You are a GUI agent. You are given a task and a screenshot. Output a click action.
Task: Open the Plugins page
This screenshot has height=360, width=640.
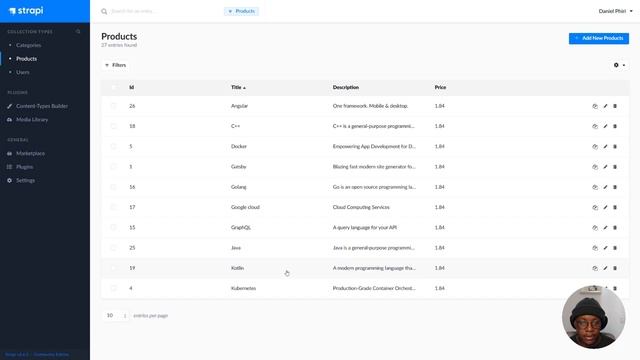(x=24, y=167)
